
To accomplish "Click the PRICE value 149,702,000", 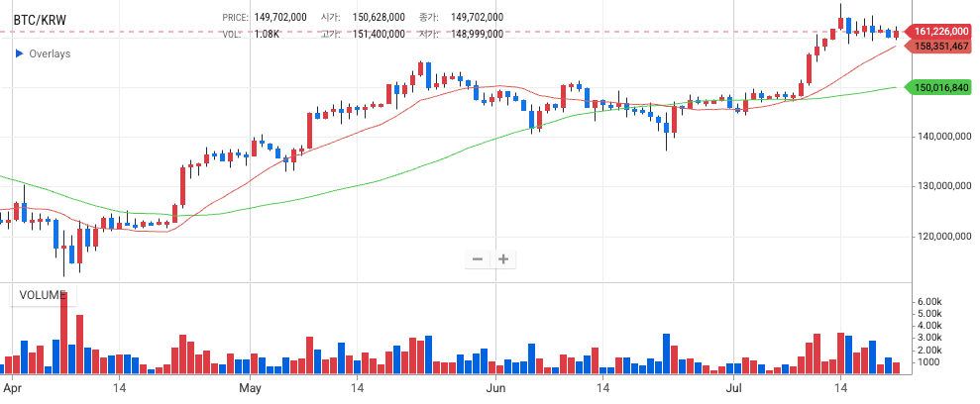I will coord(280,18).
